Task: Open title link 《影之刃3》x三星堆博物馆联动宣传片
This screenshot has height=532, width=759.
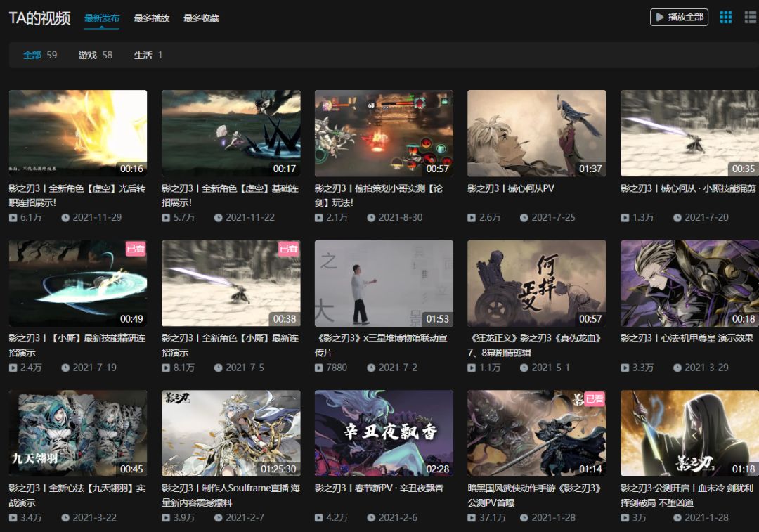Action: click(381, 345)
